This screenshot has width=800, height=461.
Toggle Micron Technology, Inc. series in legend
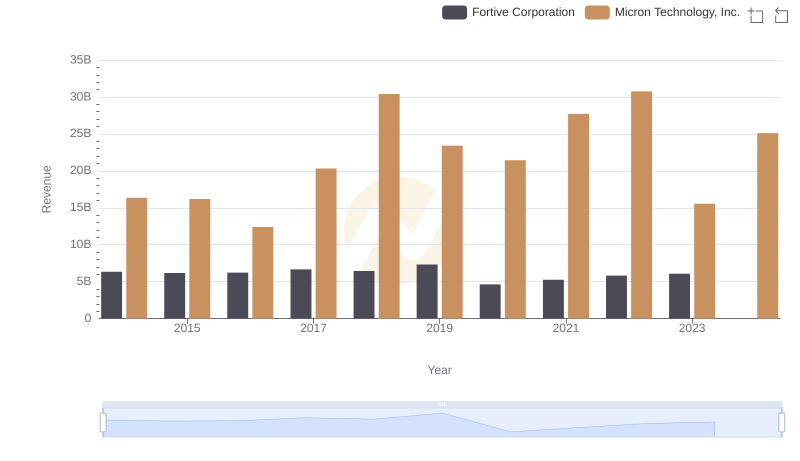point(662,12)
